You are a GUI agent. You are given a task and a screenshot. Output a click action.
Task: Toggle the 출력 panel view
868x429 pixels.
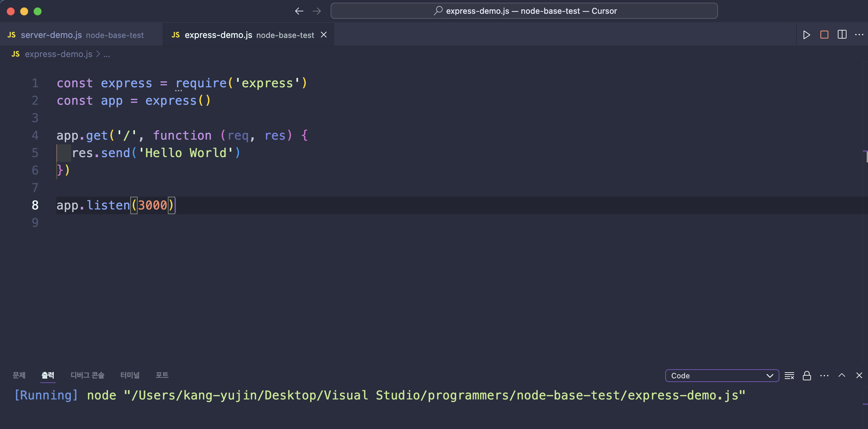48,375
